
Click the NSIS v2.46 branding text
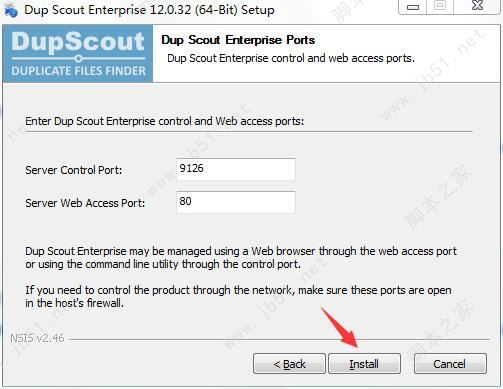[37, 338]
